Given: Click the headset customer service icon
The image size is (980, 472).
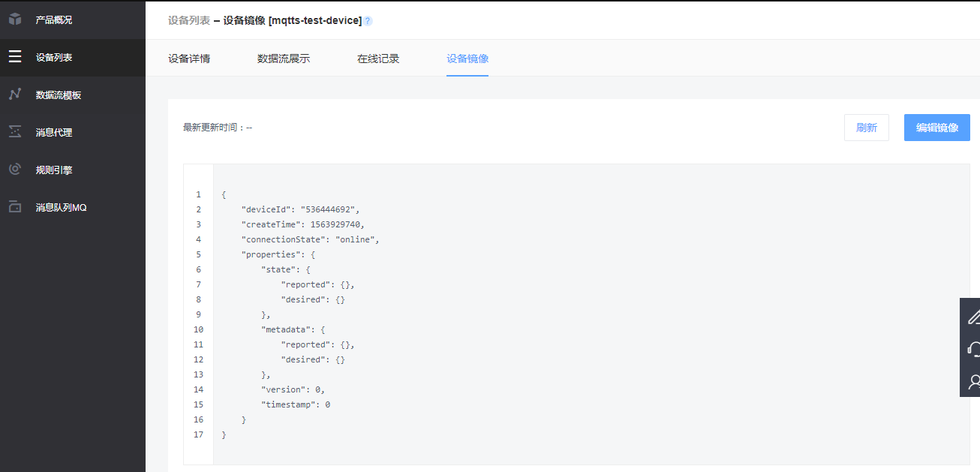Looking at the screenshot, I should (974, 349).
